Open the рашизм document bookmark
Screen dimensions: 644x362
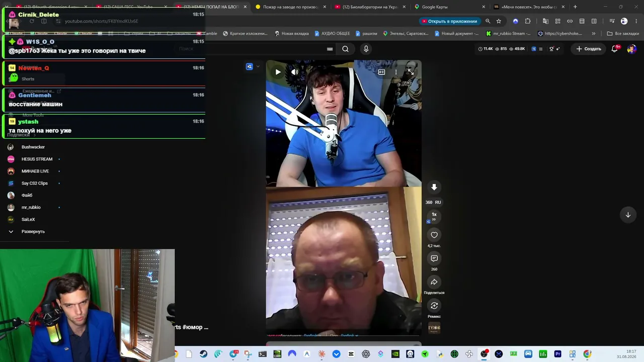click(366, 34)
